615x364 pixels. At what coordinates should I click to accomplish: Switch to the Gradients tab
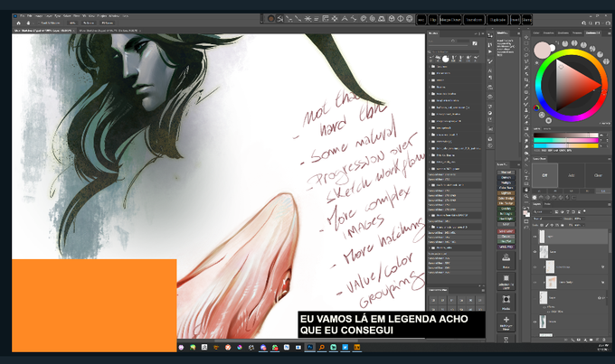pos(563,33)
